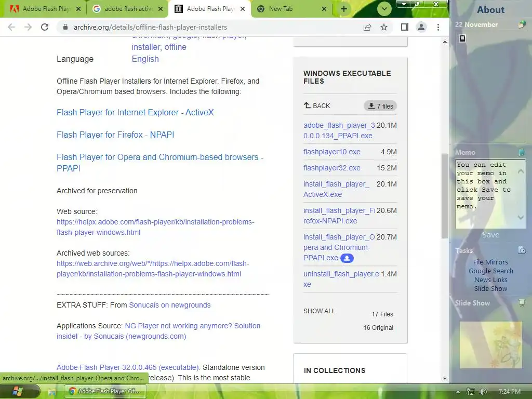This screenshot has height=399, width=532.
Task: Click the download icon beside PPAPI.exe
Action: coord(347,258)
